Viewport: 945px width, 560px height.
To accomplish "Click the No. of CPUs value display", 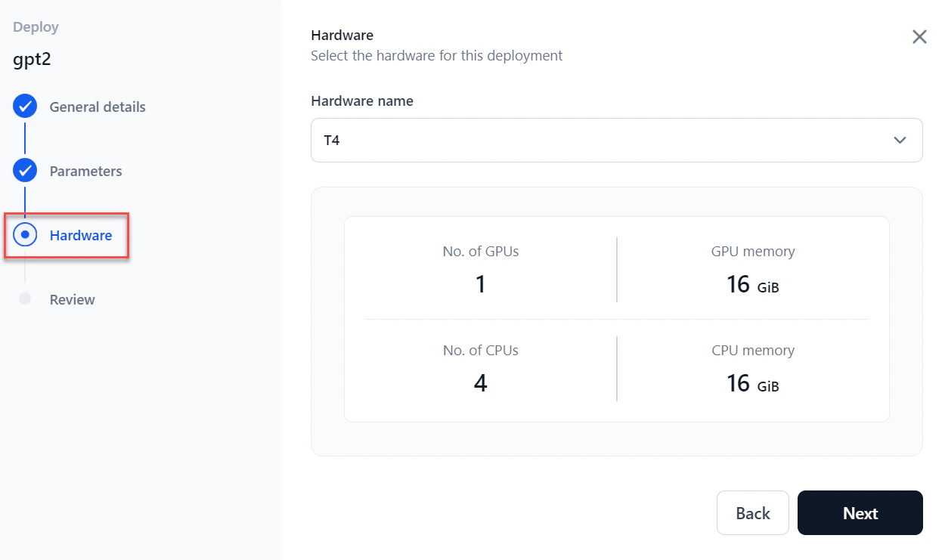I will pyautogui.click(x=481, y=383).
